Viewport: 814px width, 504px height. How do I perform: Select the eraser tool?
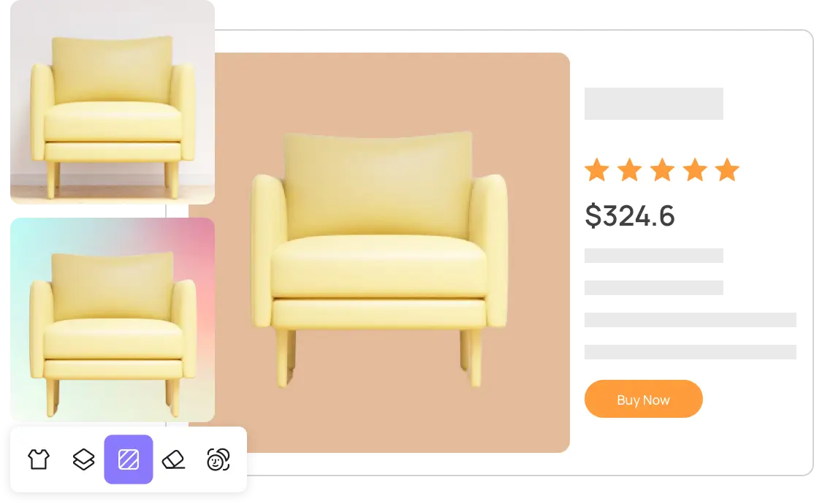[x=174, y=459]
